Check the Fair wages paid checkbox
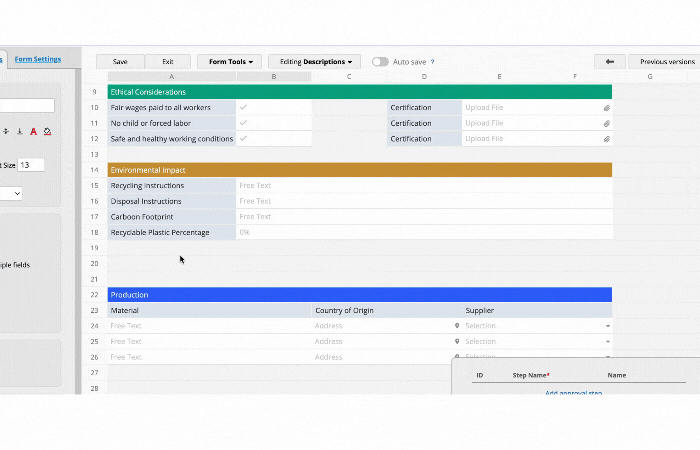The image size is (700, 450). point(243,107)
